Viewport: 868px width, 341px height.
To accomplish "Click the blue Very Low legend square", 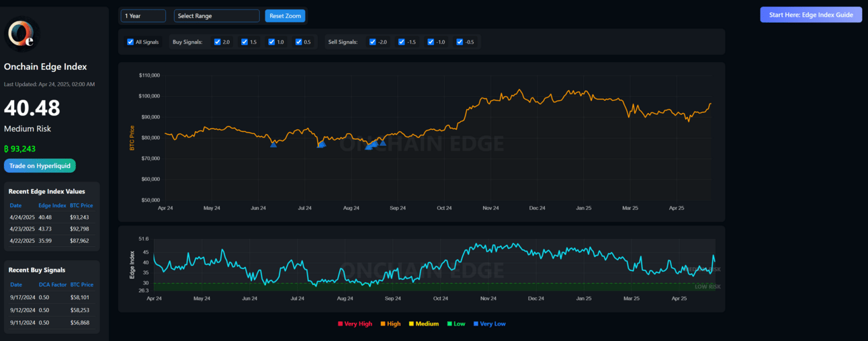I will click(x=476, y=324).
